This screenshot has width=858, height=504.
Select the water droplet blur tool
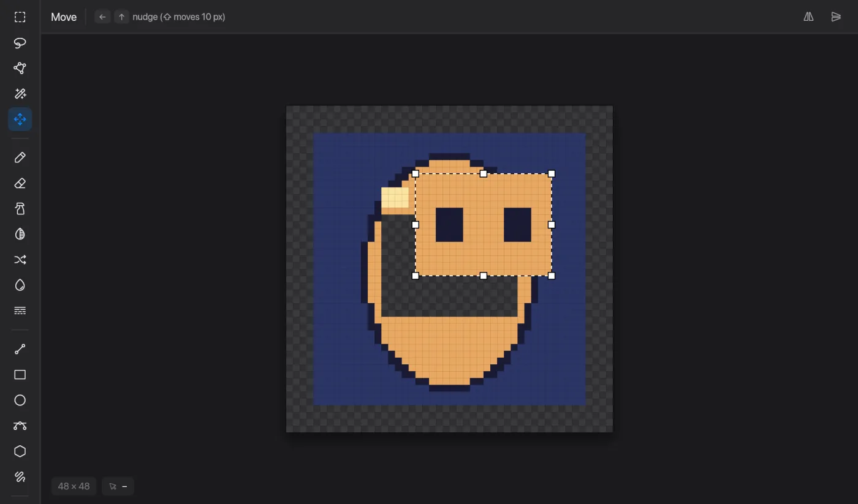tap(20, 285)
